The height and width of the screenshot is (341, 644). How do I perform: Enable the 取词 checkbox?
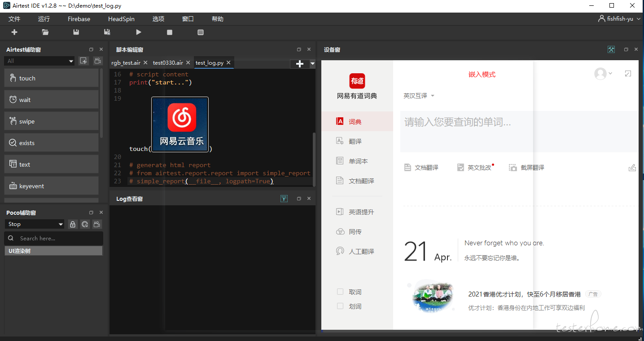coord(340,292)
